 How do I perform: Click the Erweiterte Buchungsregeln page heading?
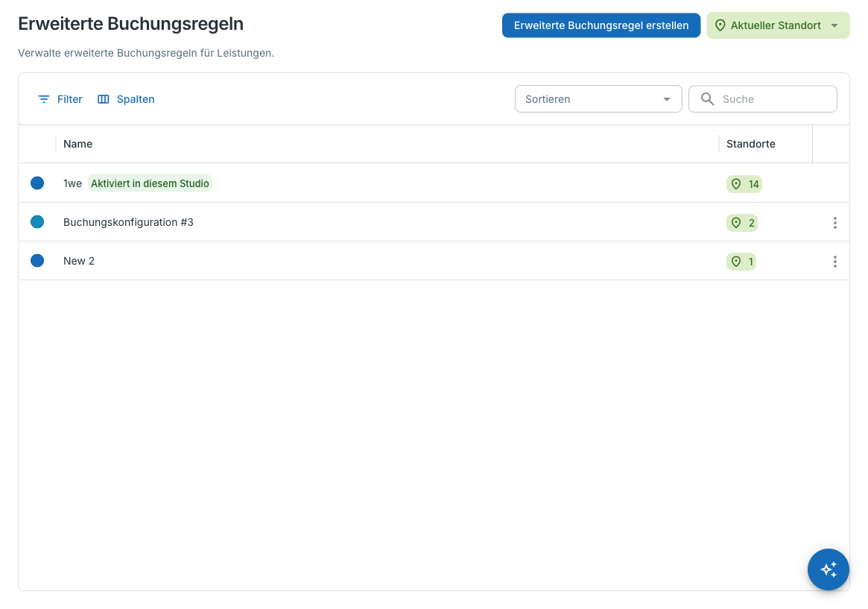click(x=130, y=24)
